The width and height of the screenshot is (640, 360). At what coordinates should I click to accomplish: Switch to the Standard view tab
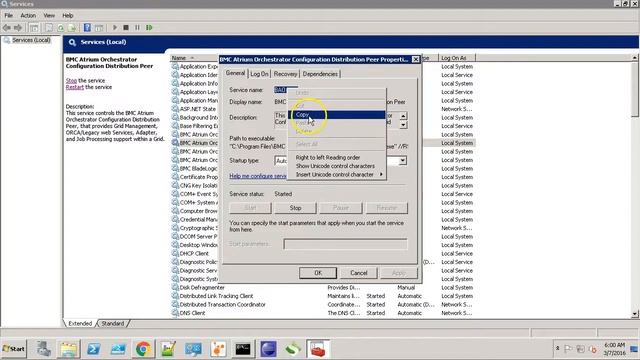click(x=113, y=323)
